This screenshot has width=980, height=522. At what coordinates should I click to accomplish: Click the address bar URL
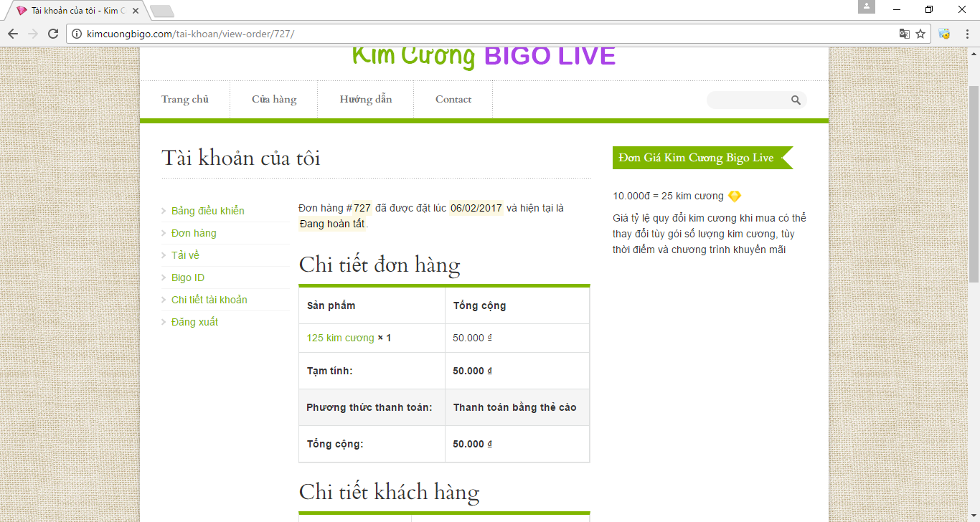[x=190, y=34]
